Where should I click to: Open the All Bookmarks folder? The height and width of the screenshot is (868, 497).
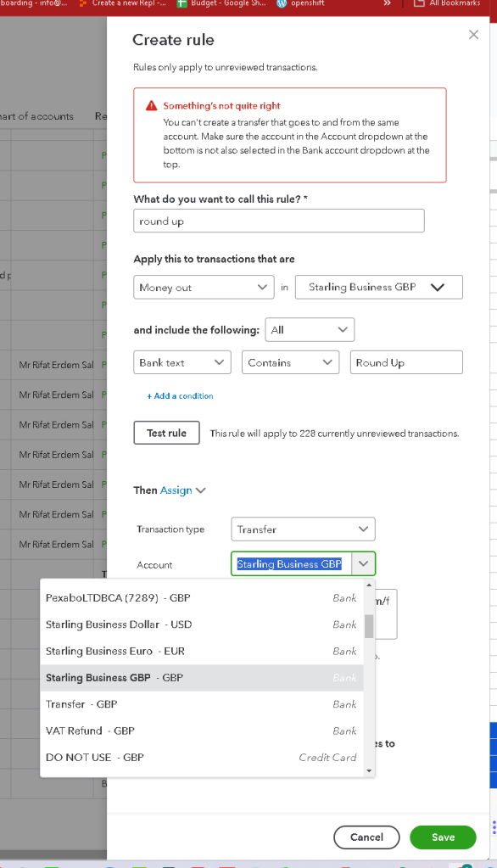pyautogui.click(x=447, y=3)
